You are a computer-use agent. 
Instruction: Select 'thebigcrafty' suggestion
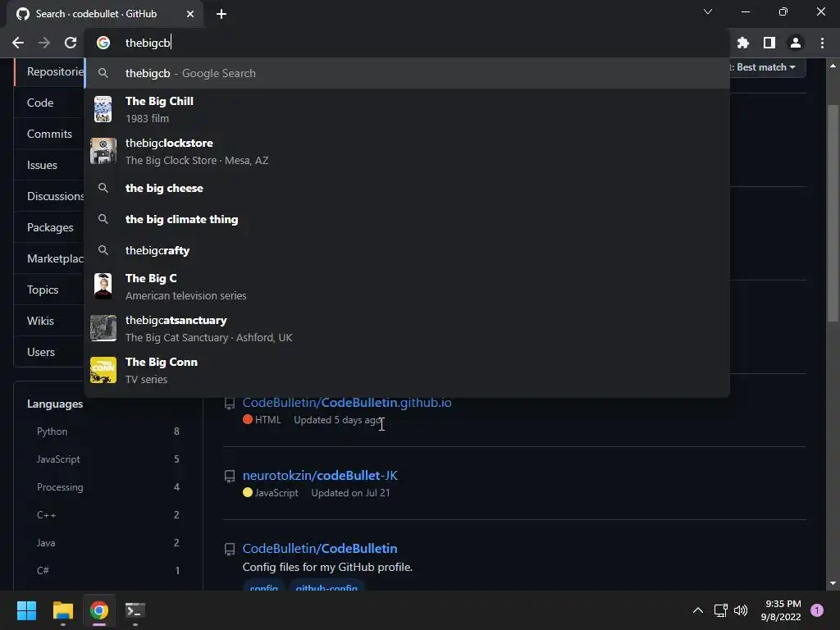coord(407,250)
